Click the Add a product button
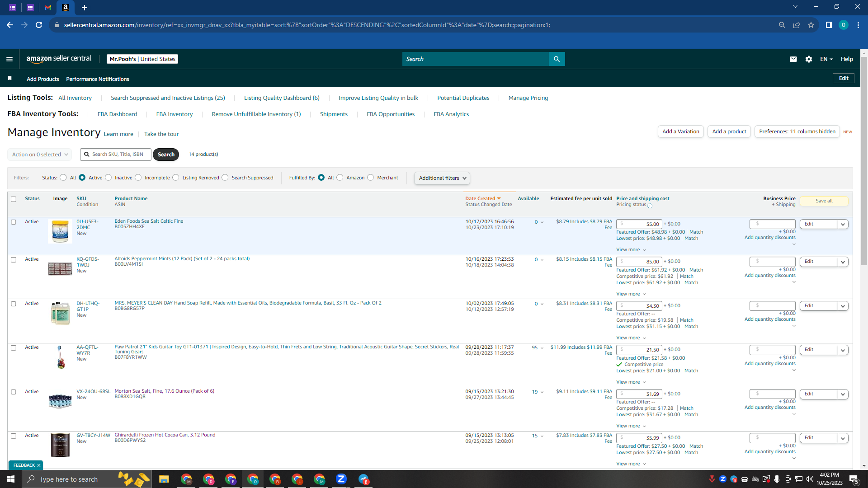The image size is (868, 488). click(x=729, y=131)
